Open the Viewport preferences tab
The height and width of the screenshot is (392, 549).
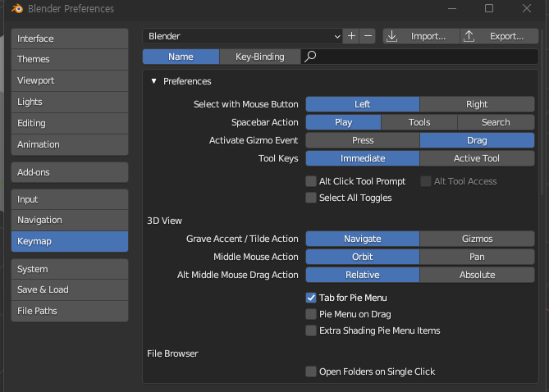pos(70,80)
